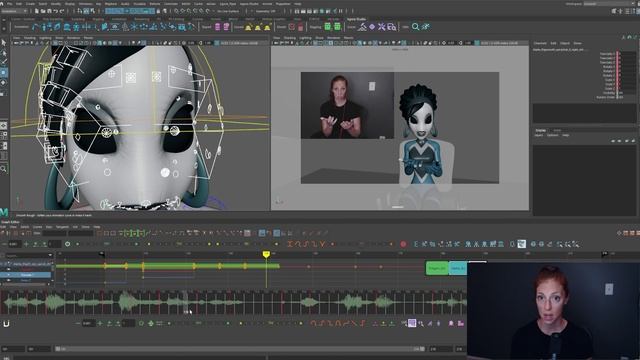Viewport: 640px width, 360px height.
Task: Click the Redo arrow in status line
Action: pos(62,11)
